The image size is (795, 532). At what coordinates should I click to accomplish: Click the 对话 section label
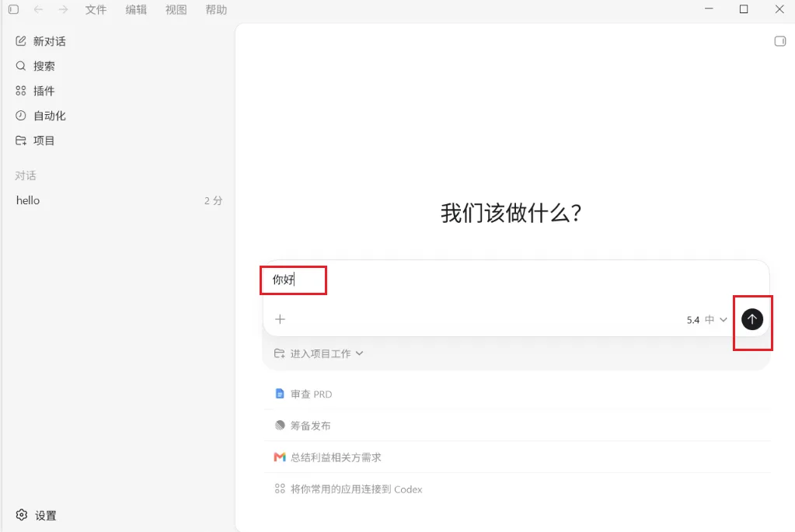click(x=26, y=176)
